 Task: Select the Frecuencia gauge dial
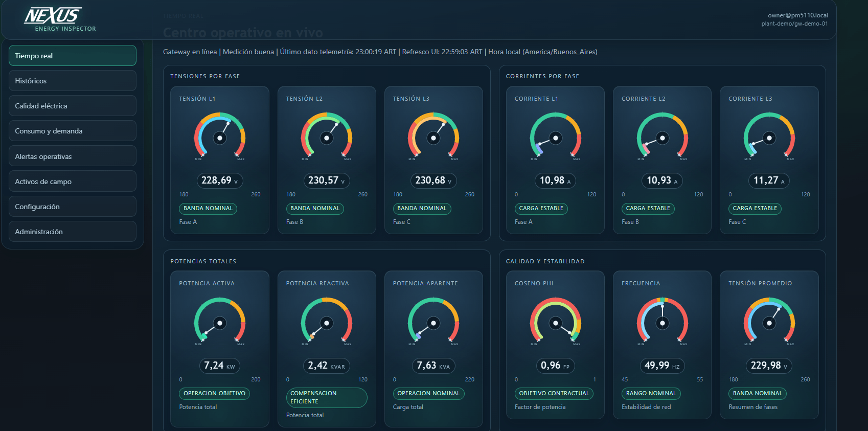(663, 322)
